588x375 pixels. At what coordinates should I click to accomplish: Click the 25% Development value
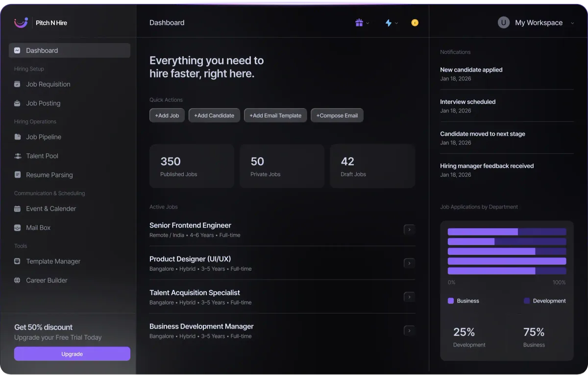coord(464,332)
